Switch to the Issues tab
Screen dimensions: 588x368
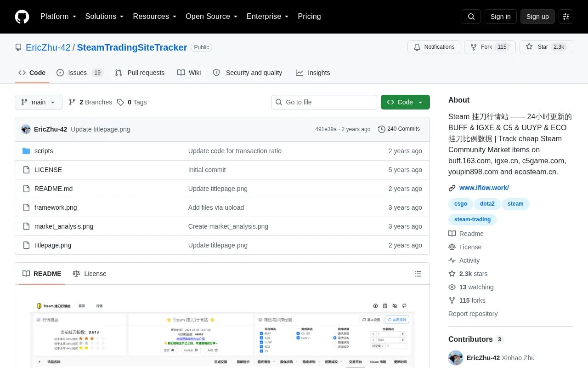click(80, 73)
